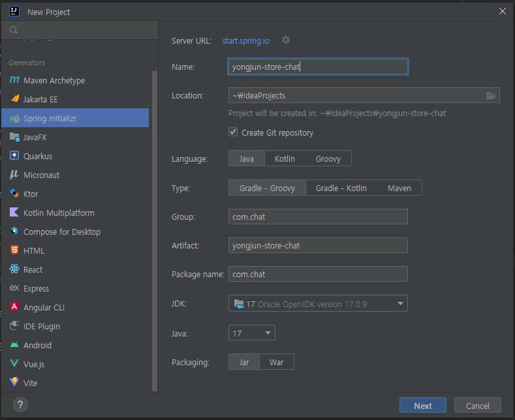Select Jakarta EE generator
This screenshot has width=515, height=420.
75,99
